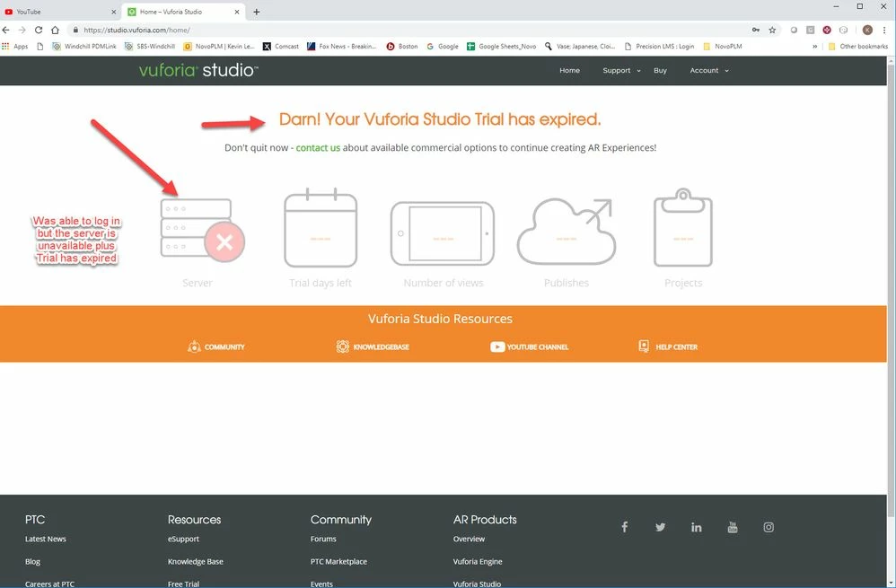The image size is (896, 588).
Task: Click the saved password key icon
Action: (756, 30)
